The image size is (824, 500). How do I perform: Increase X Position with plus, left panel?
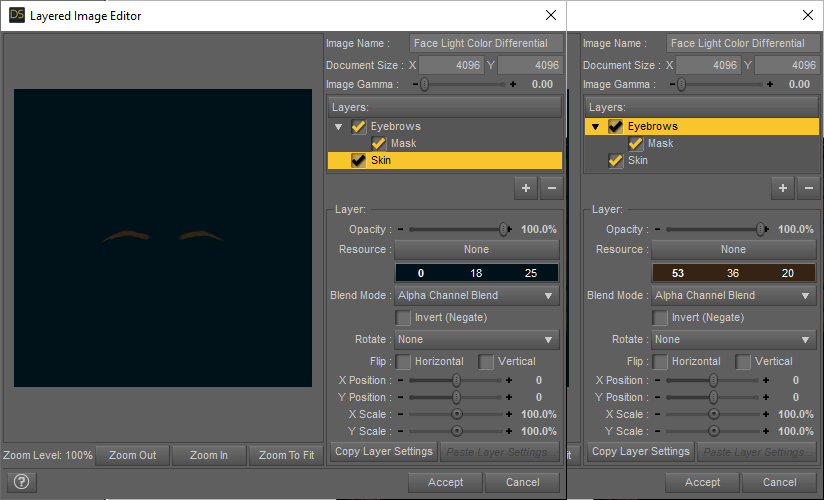[x=509, y=380]
